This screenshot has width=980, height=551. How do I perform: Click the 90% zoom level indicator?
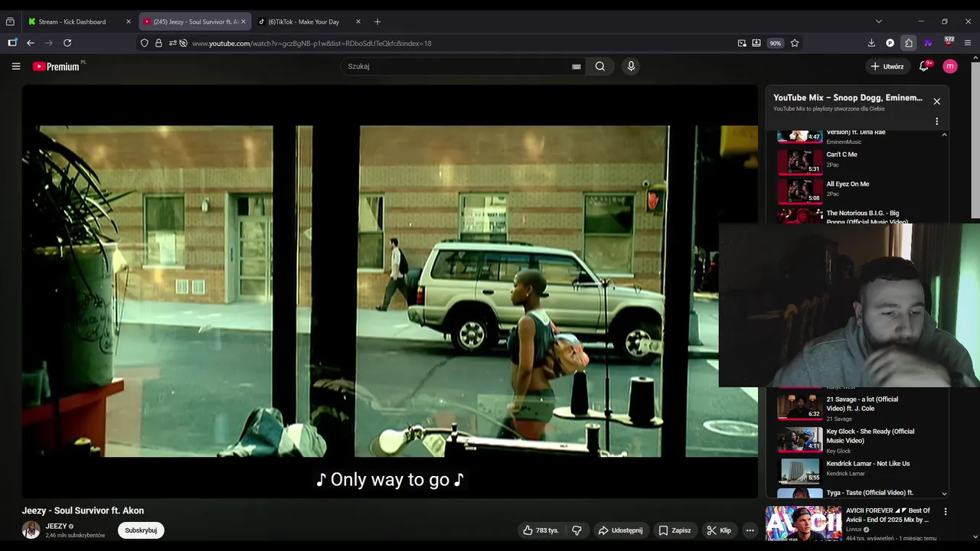pos(776,43)
